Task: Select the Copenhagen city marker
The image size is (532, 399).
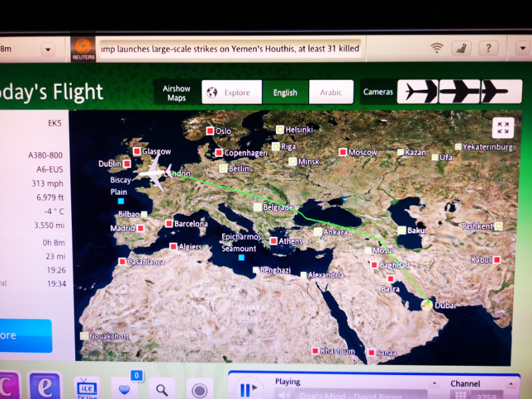Action: coord(219,153)
